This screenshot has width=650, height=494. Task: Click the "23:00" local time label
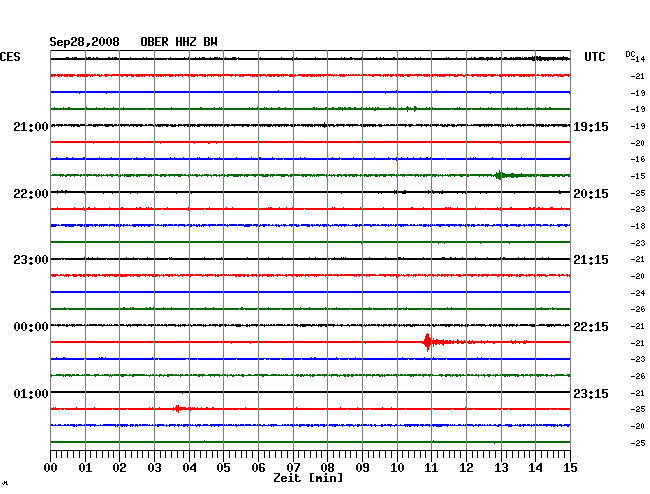click(31, 260)
